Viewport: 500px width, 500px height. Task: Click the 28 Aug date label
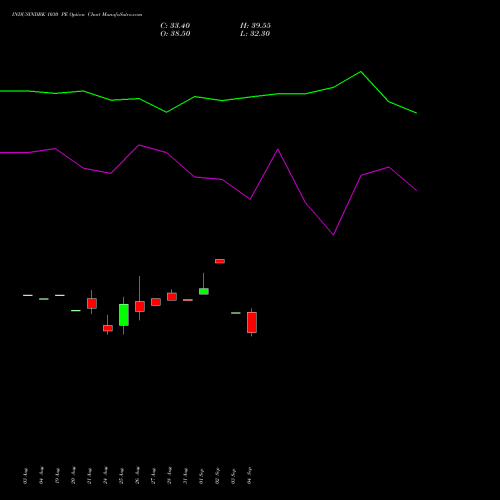pyautogui.click(x=170, y=475)
